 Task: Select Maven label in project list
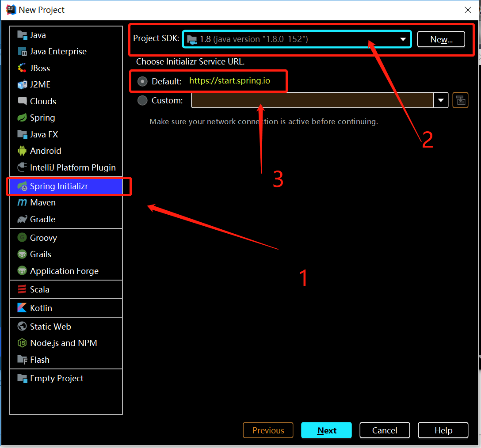[x=43, y=203]
